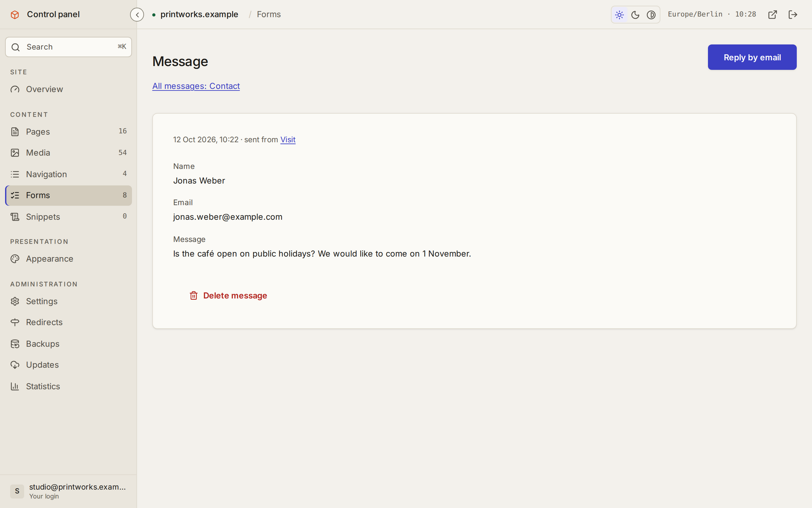
Task: Click the Pages count 16
Action: tap(122, 131)
